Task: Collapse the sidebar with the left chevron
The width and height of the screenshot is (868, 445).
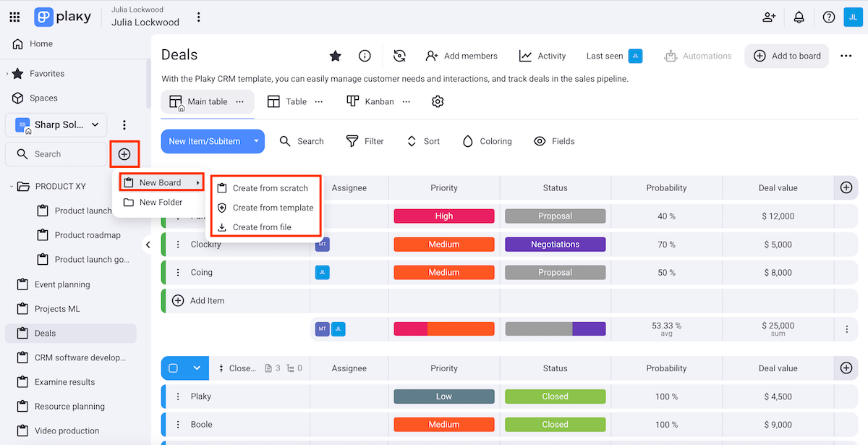Action: pyautogui.click(x=148, y=245)
